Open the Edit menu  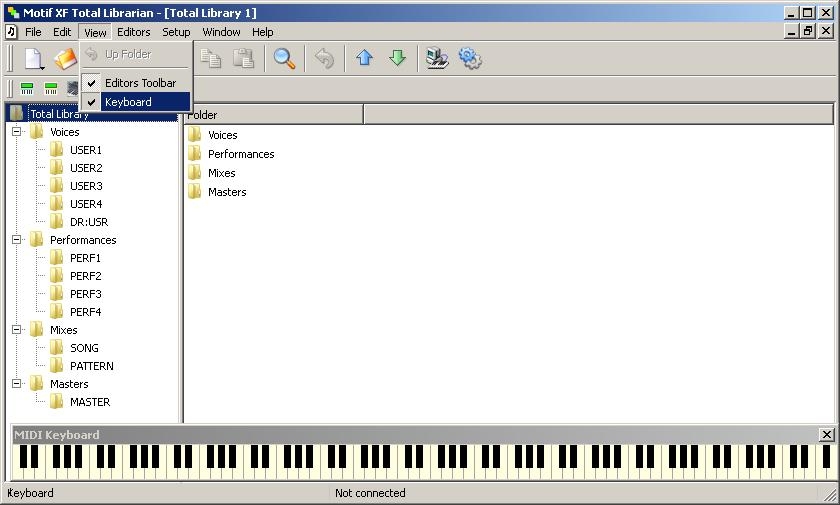[x=62, y=32]
